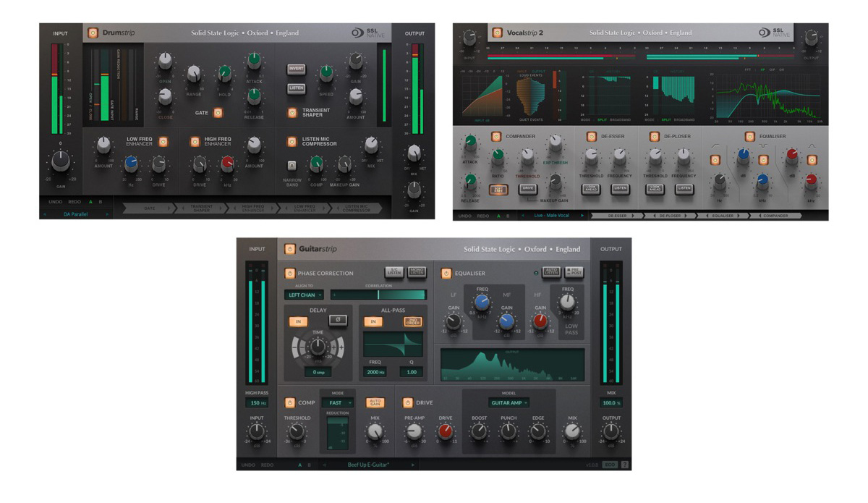The height and width of the screenshot is (503, 868).
Task: Open Drumstrip preset DA Parallel
Action: (x=75, y=214)
